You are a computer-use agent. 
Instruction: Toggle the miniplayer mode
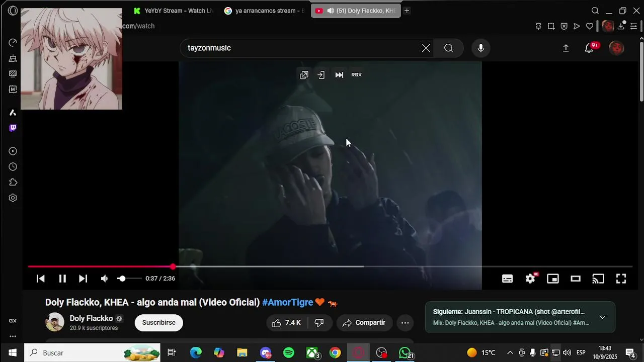click(x=553, y=279)
